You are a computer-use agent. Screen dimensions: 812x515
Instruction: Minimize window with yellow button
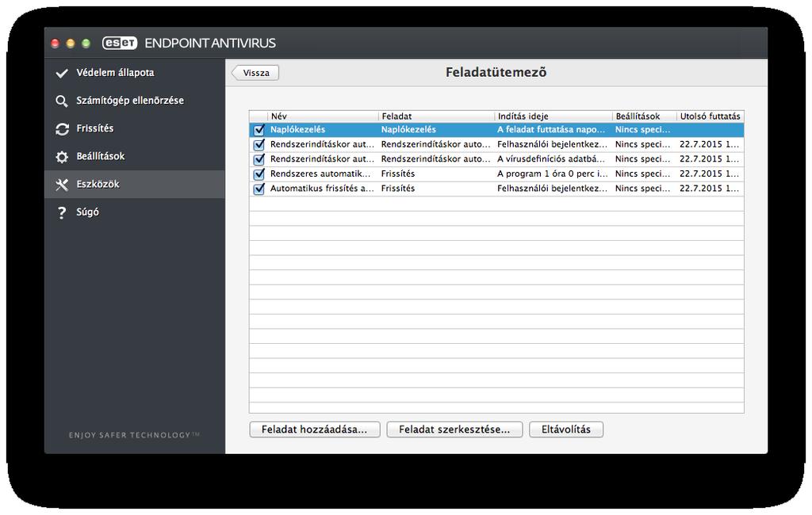tap(71, 44)
